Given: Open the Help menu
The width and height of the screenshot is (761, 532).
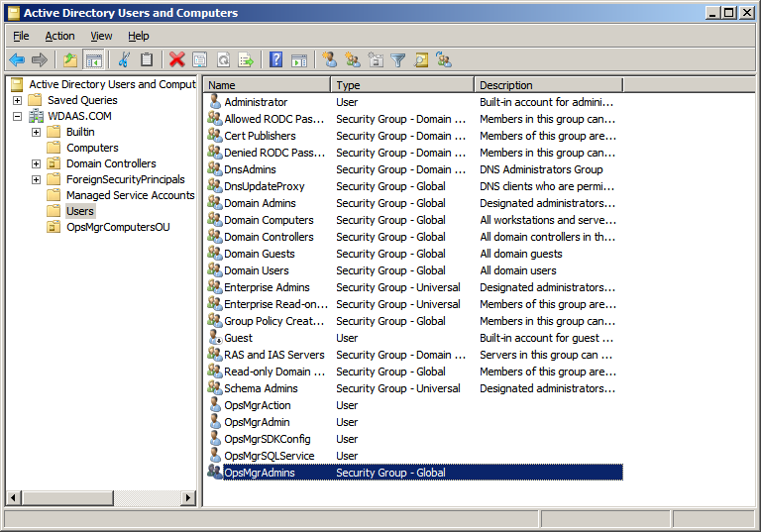Looking at the screenshot, I should [139, 36].
